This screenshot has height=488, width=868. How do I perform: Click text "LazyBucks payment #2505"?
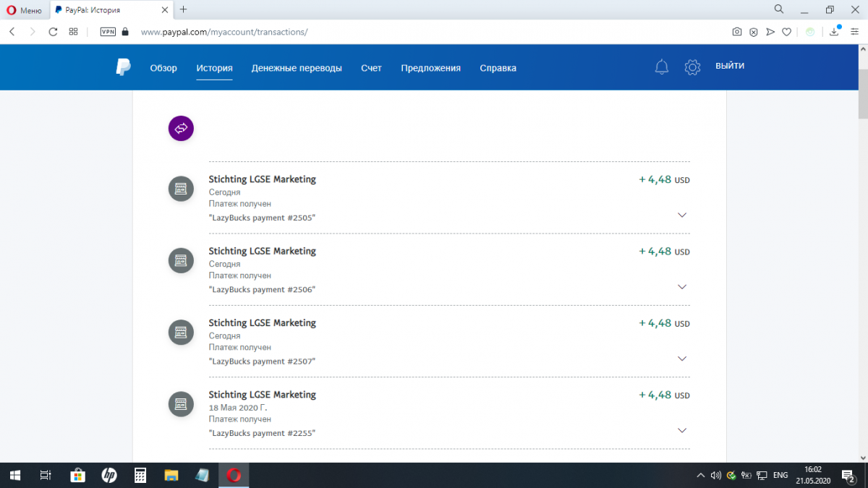(x=262, y=218)
